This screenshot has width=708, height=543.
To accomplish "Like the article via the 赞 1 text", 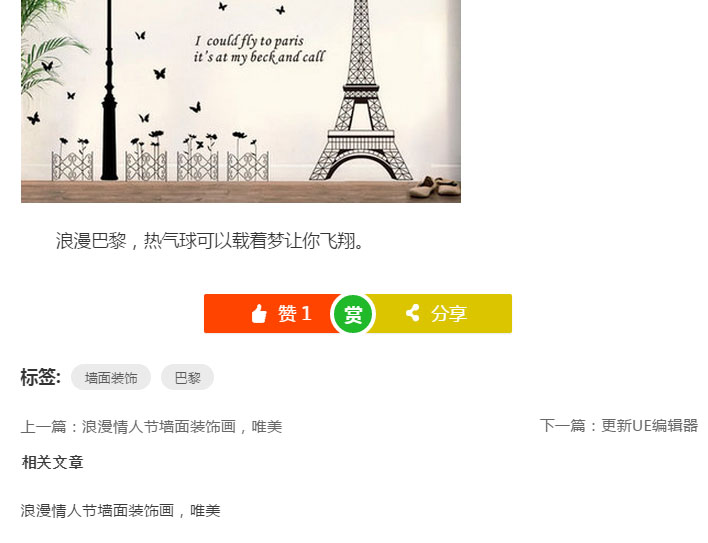I will (294, 313).
